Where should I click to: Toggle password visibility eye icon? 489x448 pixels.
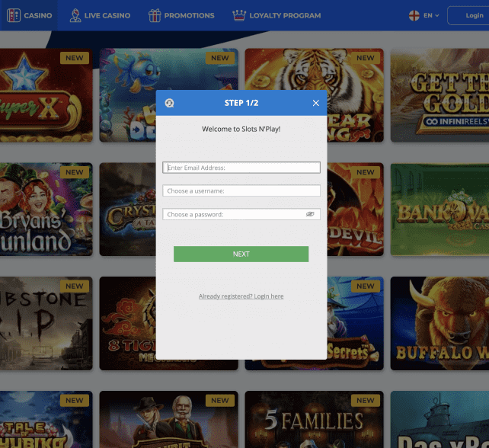coord(310,214)
